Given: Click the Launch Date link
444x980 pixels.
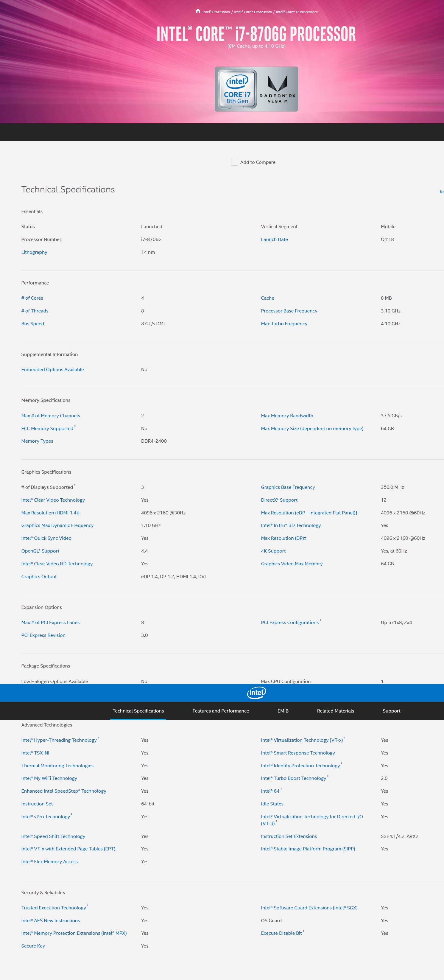Looking at the screenshot, I should point(274,239).
